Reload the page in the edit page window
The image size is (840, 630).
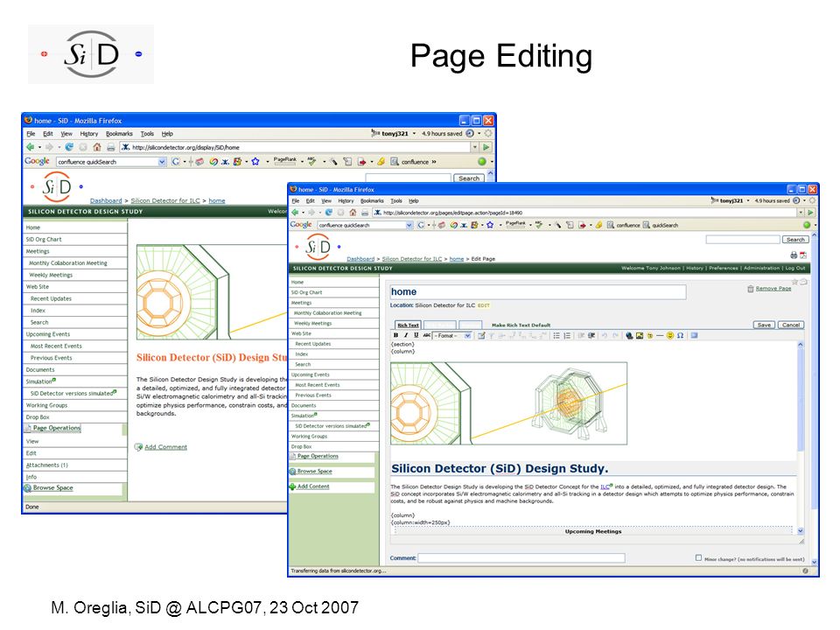329,213
